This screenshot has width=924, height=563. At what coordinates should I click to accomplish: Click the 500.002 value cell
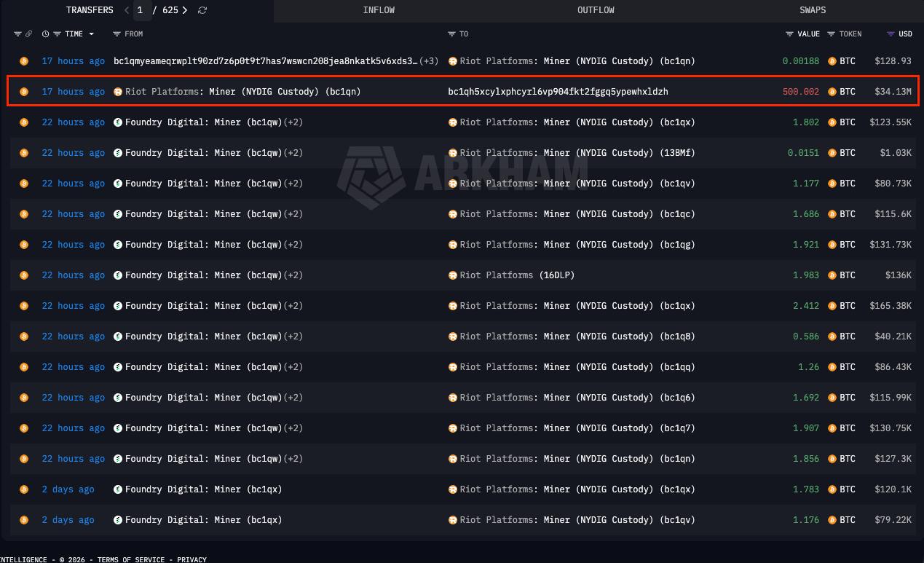pos(801,92)
